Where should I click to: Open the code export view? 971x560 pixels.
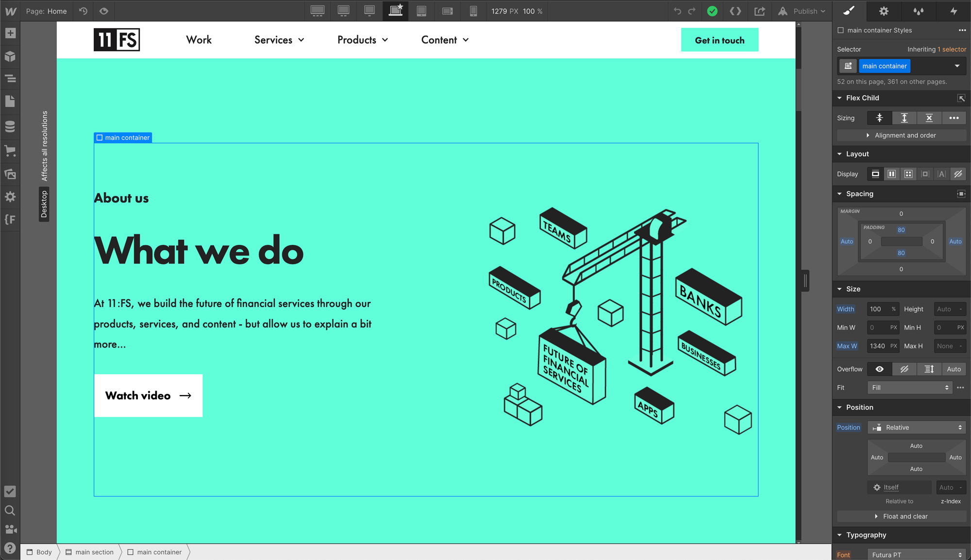(736, 11)
